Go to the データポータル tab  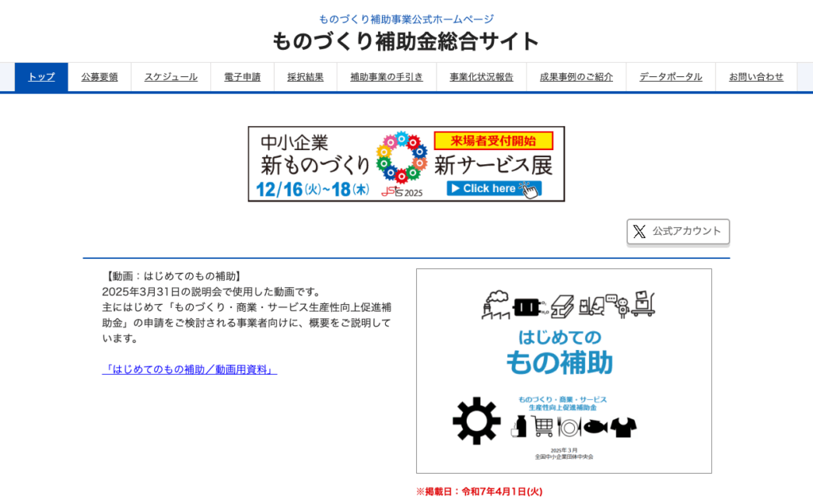670,77
